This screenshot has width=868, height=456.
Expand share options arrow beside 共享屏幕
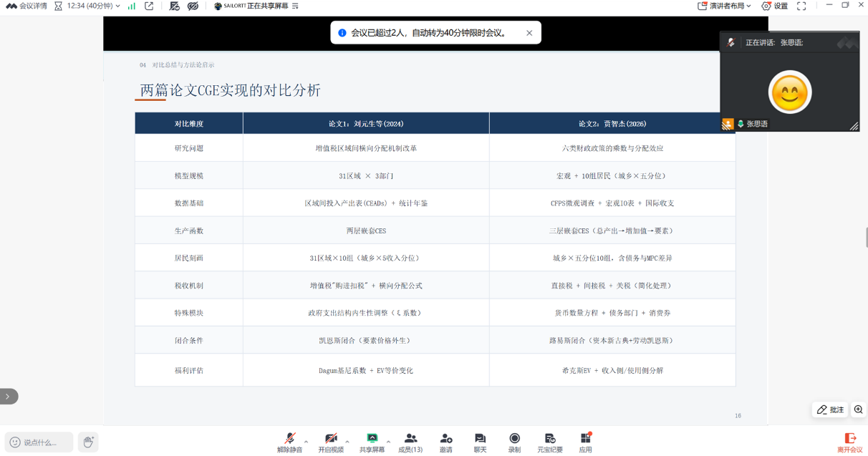(x=389, y=442)
